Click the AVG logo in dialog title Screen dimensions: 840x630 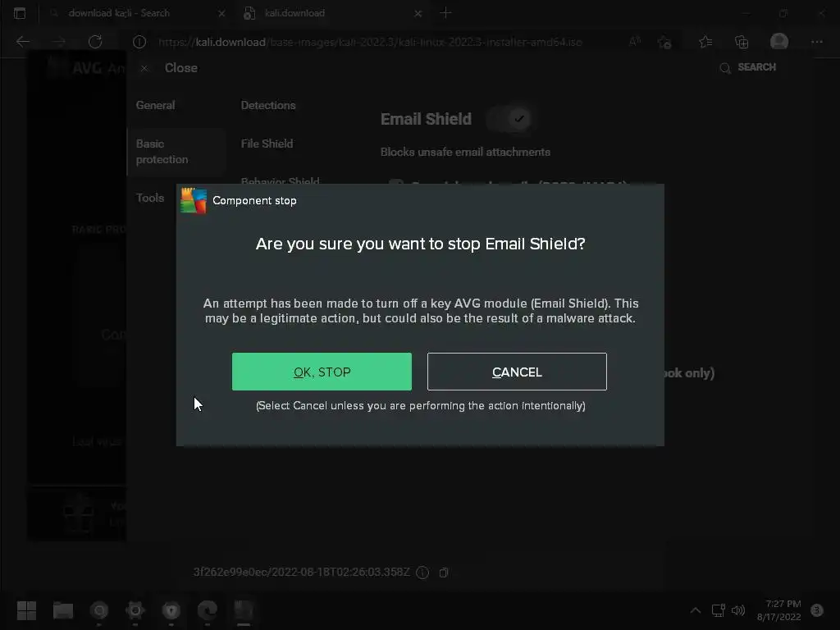pyautogui.click(x=194, y=200)
